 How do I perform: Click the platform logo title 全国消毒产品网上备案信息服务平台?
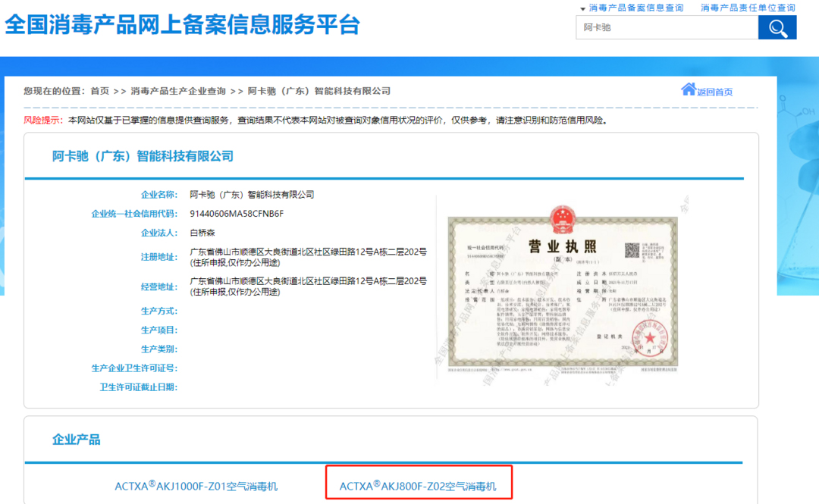pyautogui.click(x=182, y=26)
